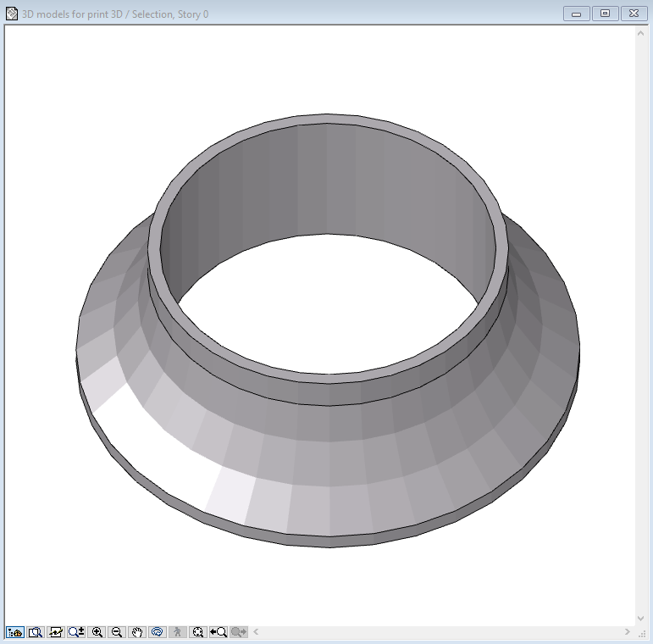Go to the previous zoom

coord(219,632)
